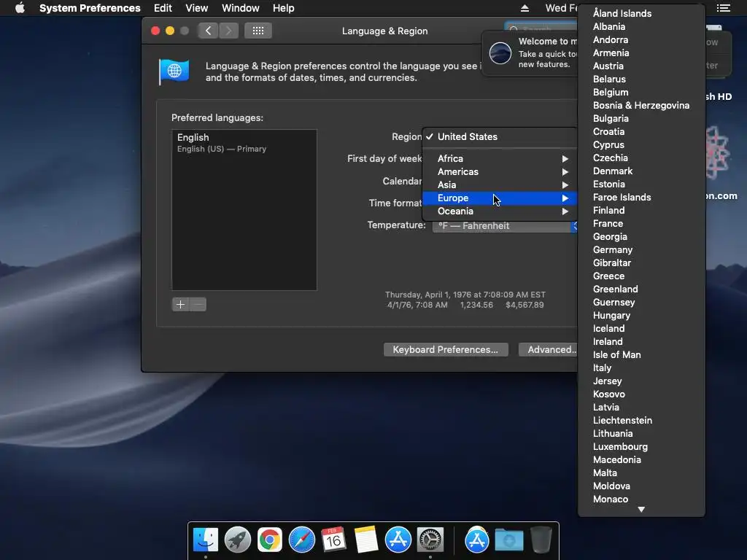
Task: Open Calendar icon showing 16 in Dock
Action: tap(333, 540)
